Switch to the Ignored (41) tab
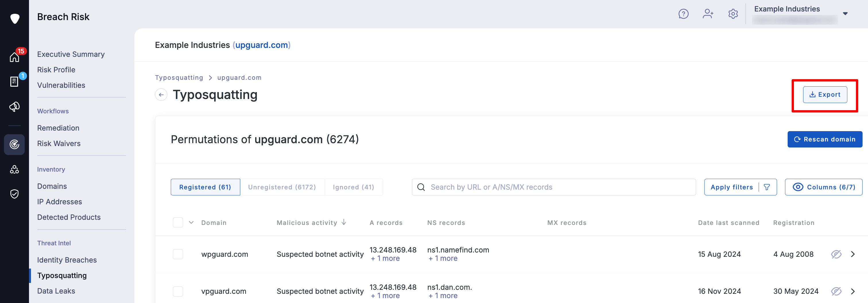 [x=353, y=187]
